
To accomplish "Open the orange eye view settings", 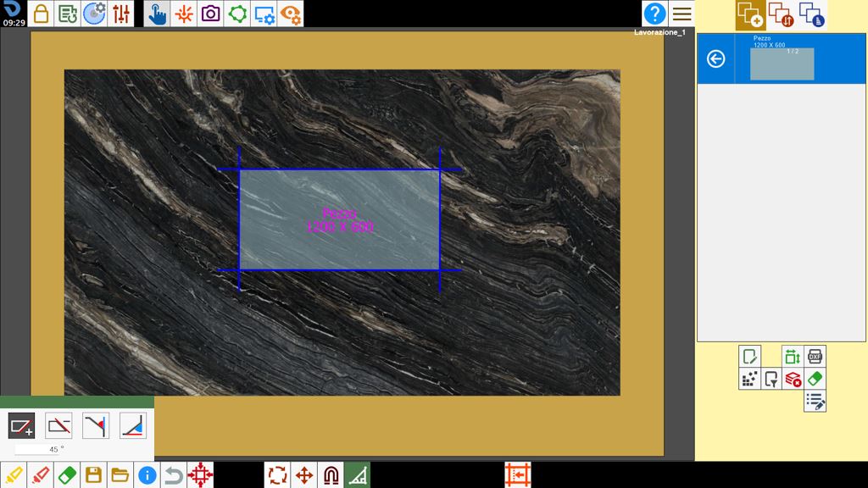I will tap(290, 14).
